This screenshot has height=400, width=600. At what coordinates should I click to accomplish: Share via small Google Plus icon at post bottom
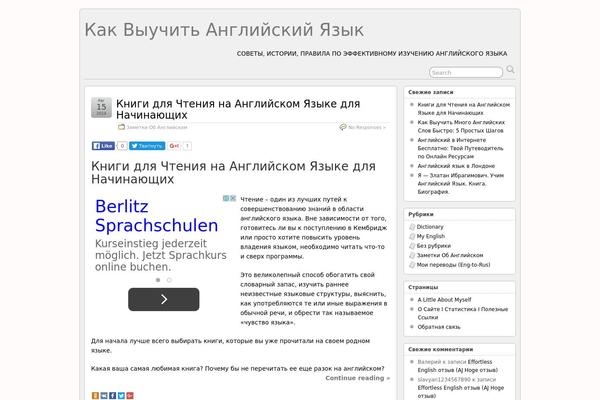(x=130, y=395)
